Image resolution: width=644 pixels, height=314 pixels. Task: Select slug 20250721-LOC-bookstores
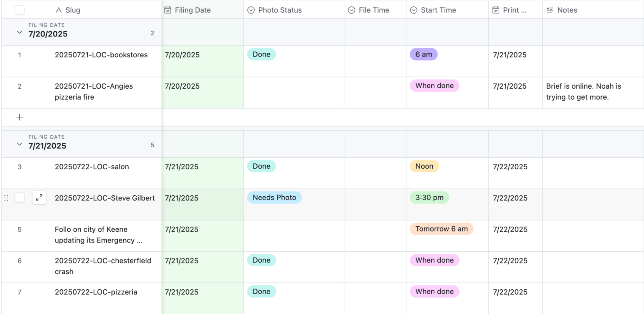coord(101,55)
